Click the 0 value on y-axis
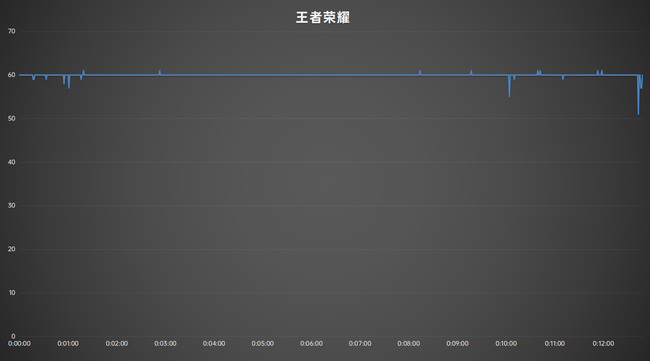Image resolution: width=650 pixels, height=361 pixels. point(13,336)
